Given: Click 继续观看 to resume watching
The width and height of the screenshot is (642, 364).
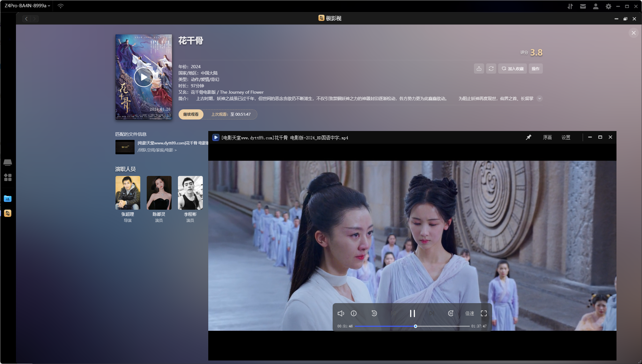Looking at the screenshot, I should (191, 114).
